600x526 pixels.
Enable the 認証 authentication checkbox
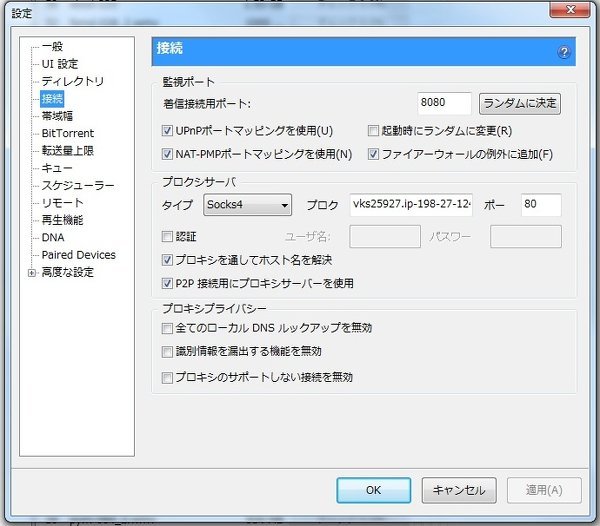(x=168, y=237)
